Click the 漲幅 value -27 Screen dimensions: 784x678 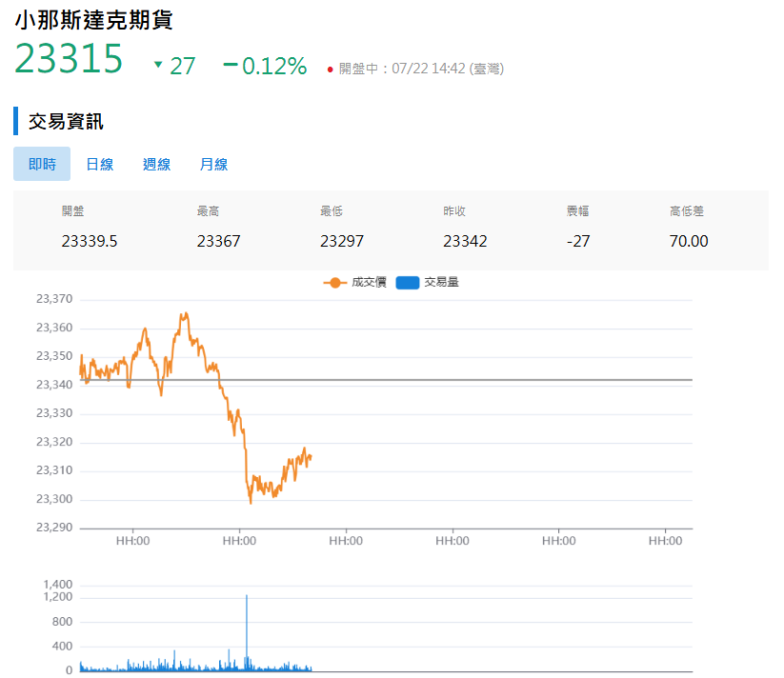click(x=578, y=241)
